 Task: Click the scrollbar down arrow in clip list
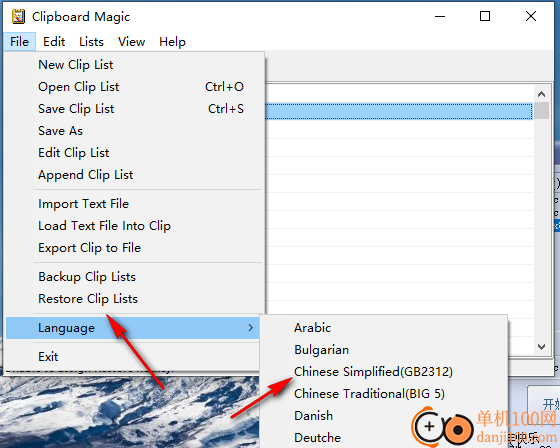(541, 347)
